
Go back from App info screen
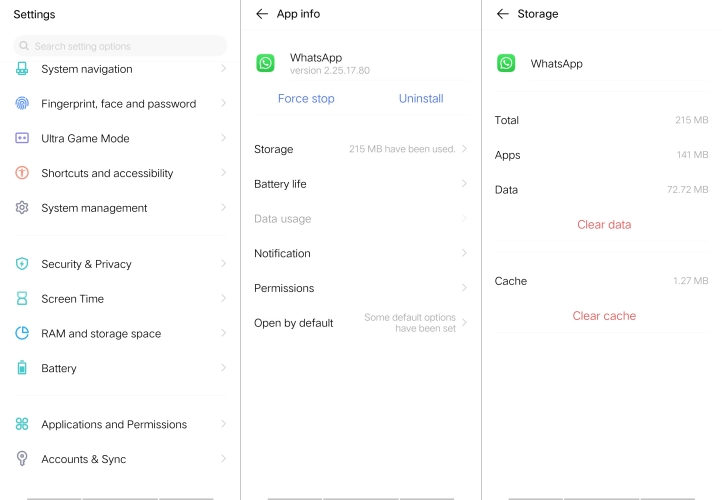pyautogui.click(x=262, y=14)
